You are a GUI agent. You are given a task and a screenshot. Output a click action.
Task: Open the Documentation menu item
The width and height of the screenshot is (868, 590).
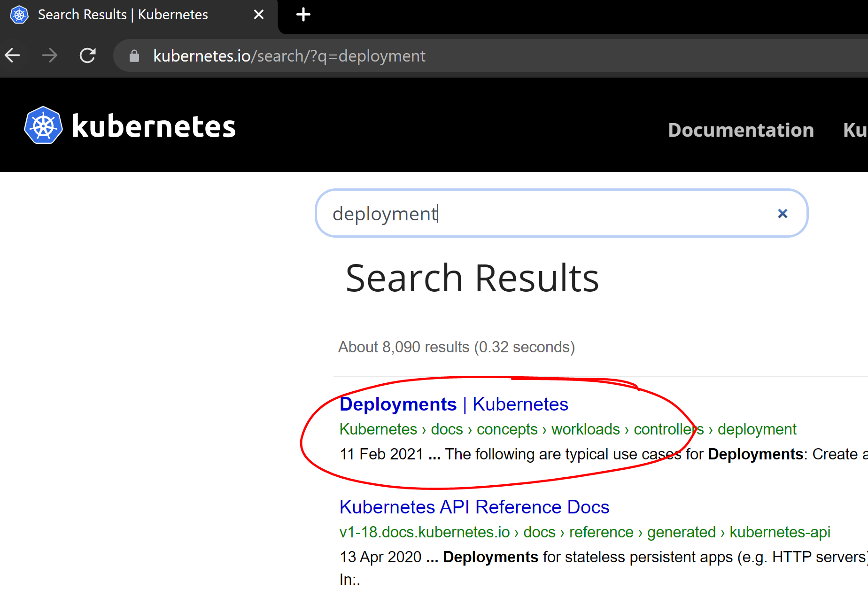click(x=741, y=130)
